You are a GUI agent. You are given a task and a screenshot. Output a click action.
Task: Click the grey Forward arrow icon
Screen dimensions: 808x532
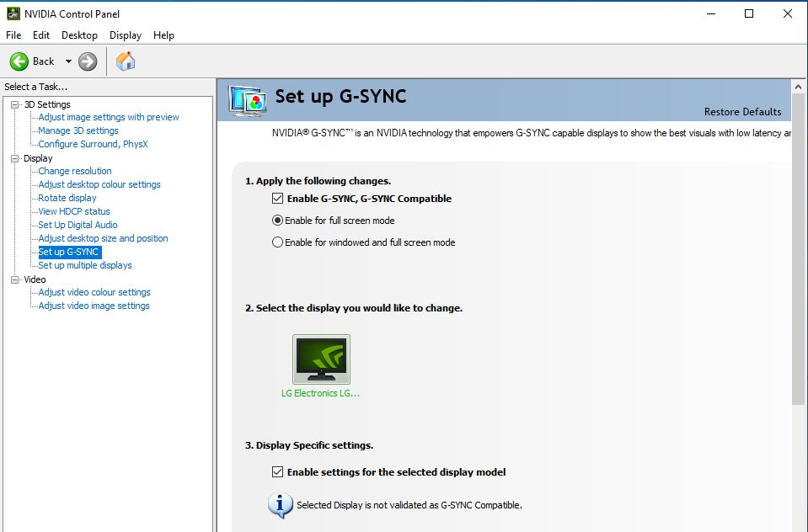pyautogui.click(x=88, y=61)
